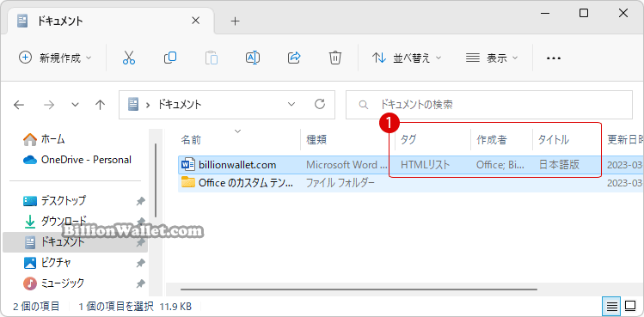This screenshot has height=317, width=644.
Task: Click pin icon next to ミュージック
Action: click(140, 283)
